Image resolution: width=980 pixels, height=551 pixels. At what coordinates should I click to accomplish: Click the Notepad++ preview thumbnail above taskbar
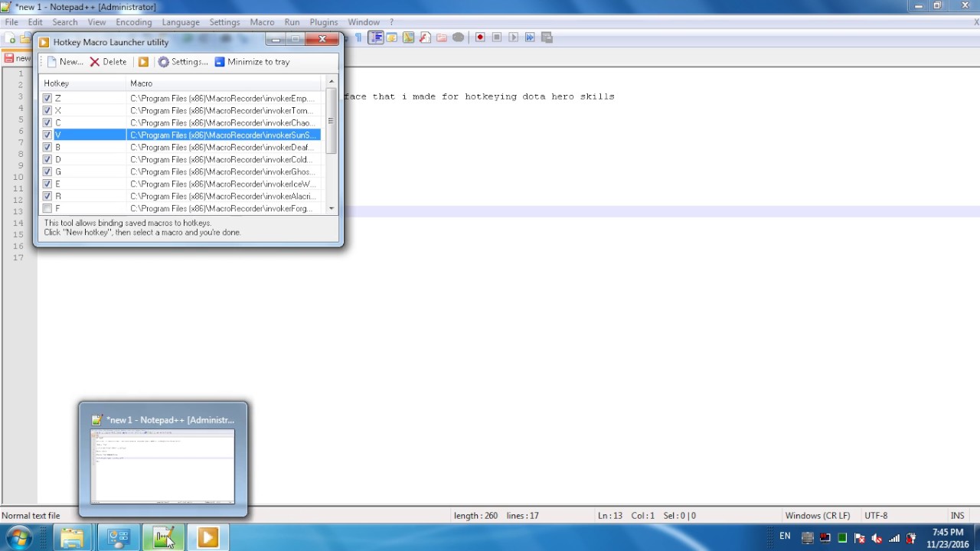coord(163,466)
